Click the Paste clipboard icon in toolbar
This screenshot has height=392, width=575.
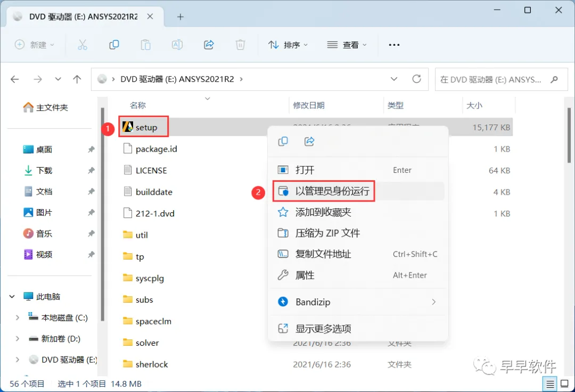145,45
